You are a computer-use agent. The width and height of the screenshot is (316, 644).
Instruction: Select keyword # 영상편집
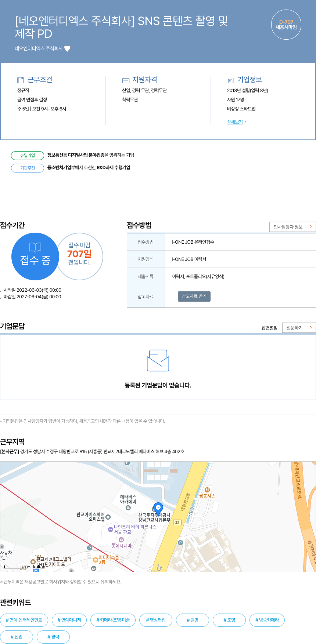(156, 620)
